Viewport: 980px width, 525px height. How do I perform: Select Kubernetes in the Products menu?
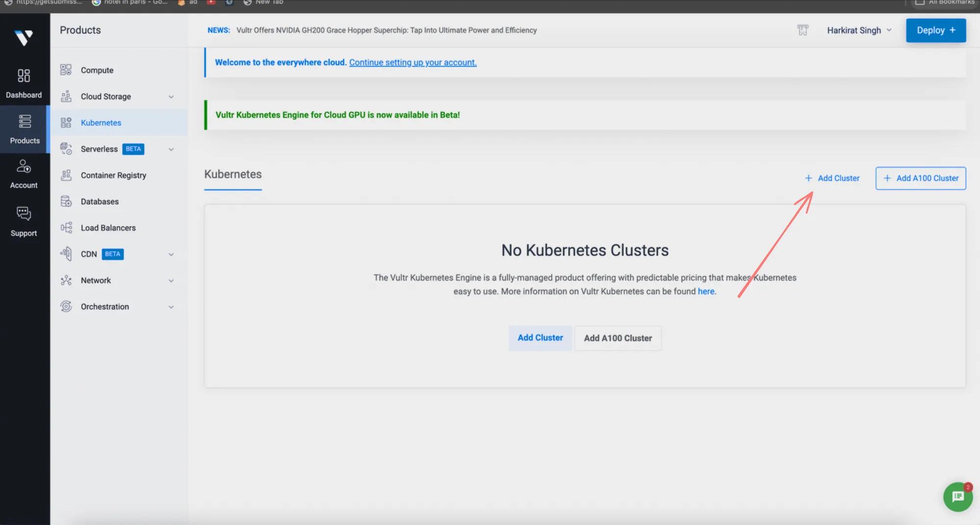101,123
